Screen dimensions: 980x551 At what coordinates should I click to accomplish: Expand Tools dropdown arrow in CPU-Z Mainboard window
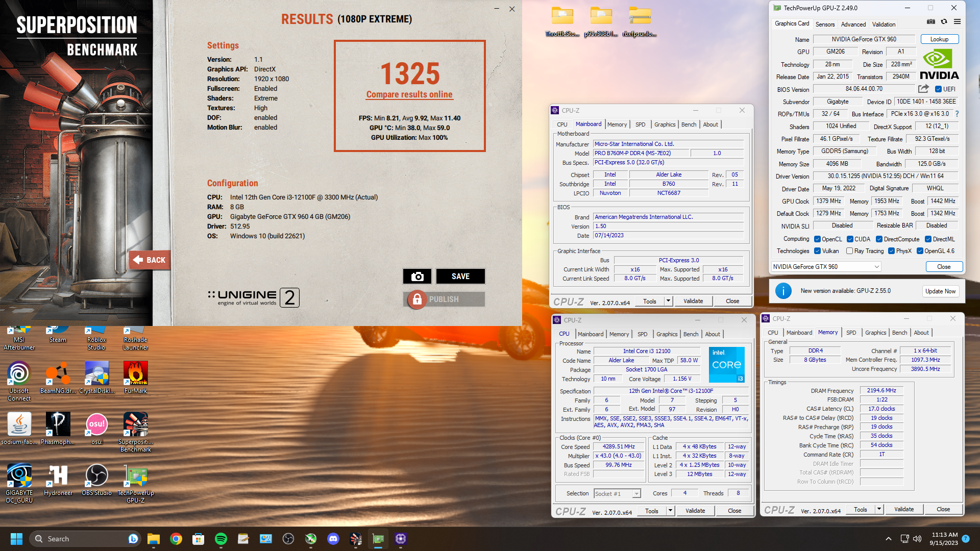click(x=668, y=301)
